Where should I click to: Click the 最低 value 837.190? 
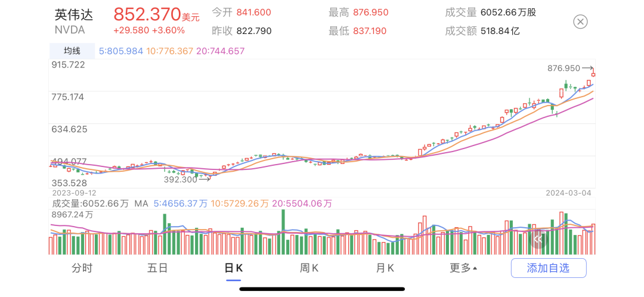(x=370, y=31)
